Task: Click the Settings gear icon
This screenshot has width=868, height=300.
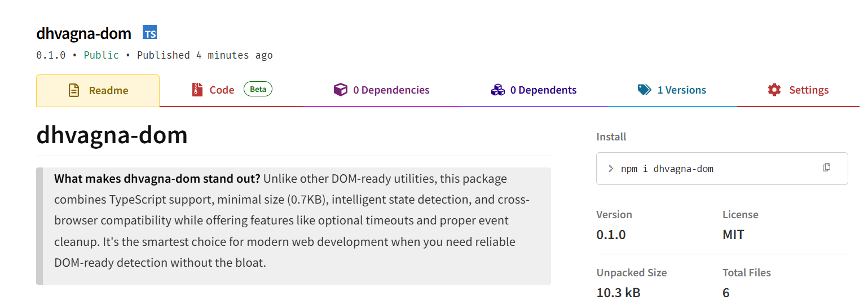Action: click(x=774, y=90)
